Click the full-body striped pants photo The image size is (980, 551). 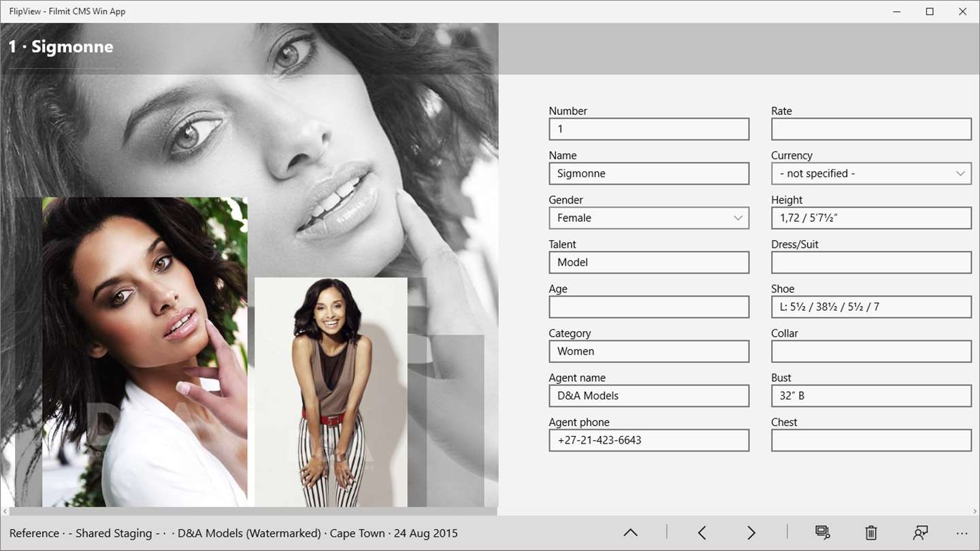331,392
